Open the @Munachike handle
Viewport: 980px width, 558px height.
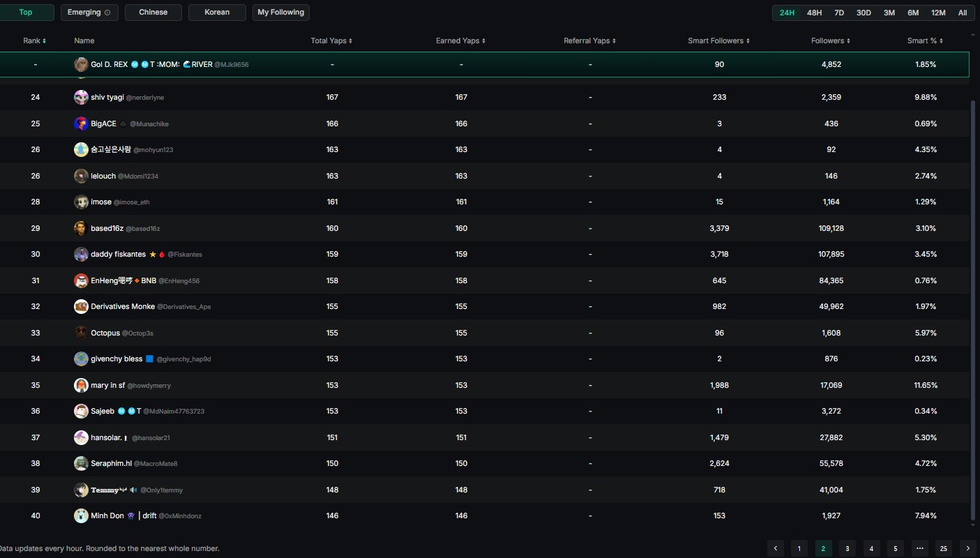tap(149, 124)
